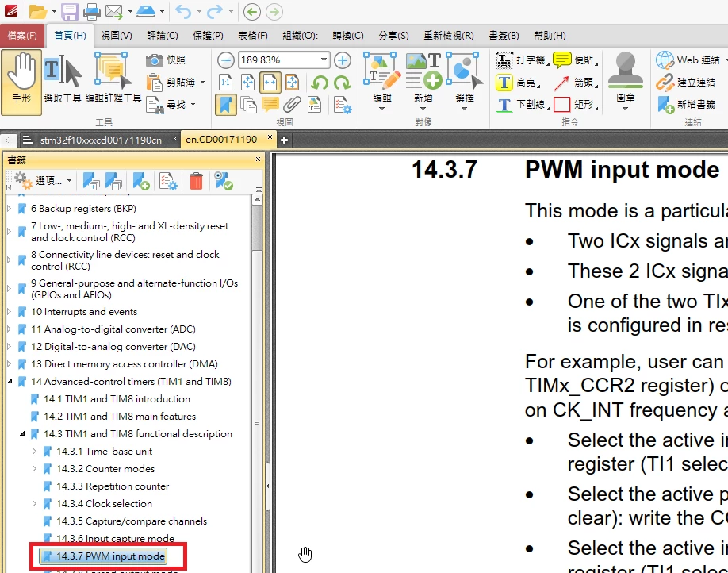Open the File (檔案) menu
Image resolution: width=728 pixels, height=573 pixels.
click(22, 36)
